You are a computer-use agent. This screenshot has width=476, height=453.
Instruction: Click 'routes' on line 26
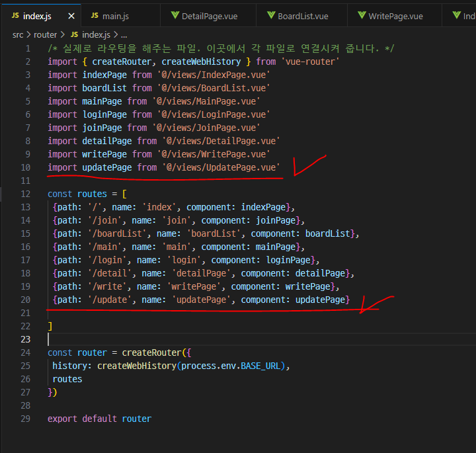67,379
